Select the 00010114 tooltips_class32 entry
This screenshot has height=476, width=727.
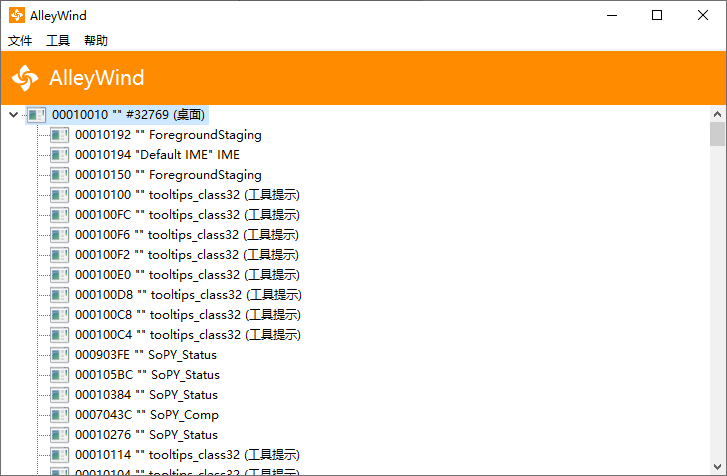click(187, 455)
